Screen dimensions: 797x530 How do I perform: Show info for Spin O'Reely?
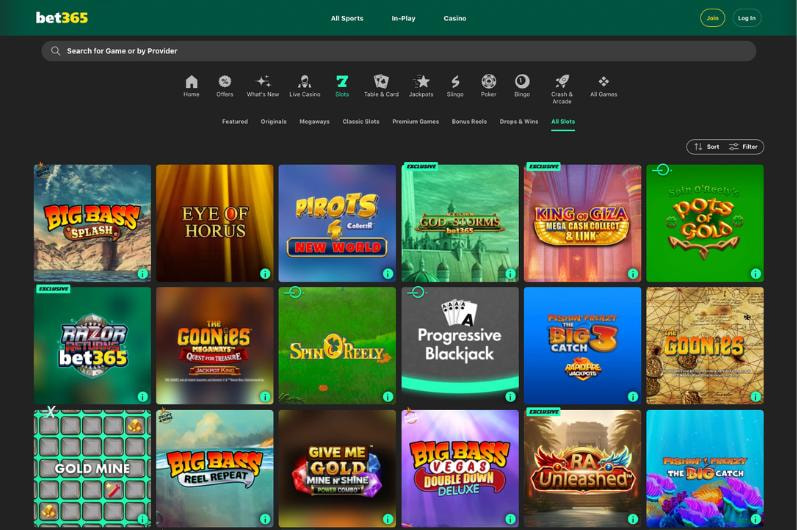point(388,396)
